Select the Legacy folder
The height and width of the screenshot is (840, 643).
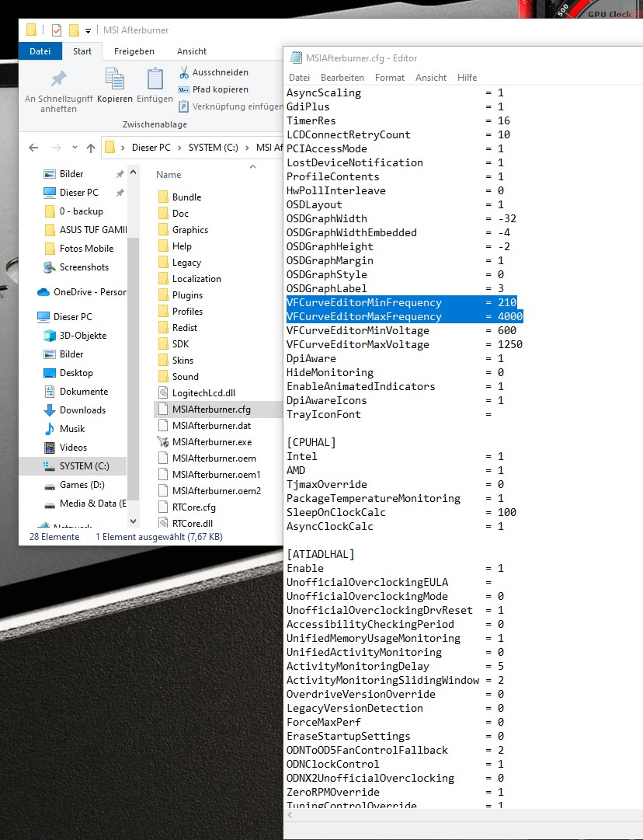(x=186, y=263)
